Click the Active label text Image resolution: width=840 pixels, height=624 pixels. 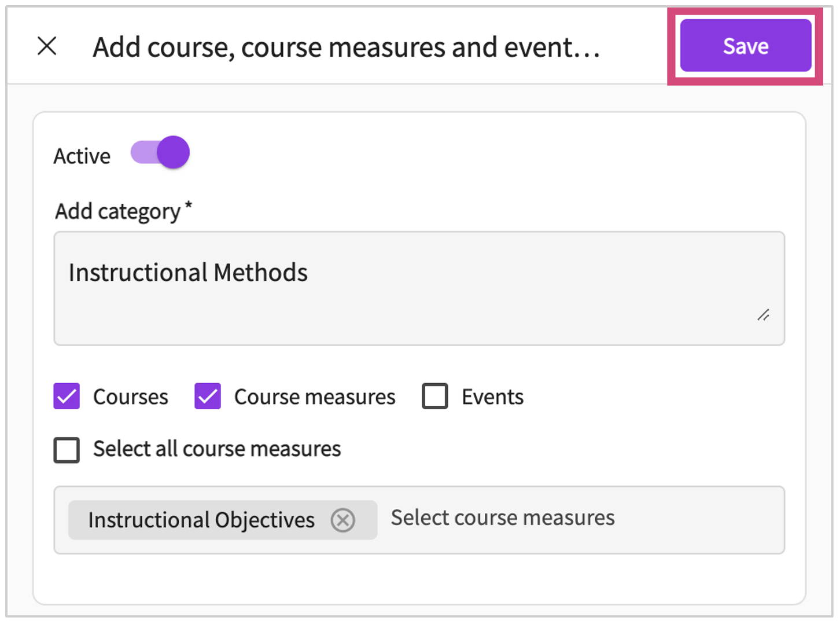click(x=82, y=156)
